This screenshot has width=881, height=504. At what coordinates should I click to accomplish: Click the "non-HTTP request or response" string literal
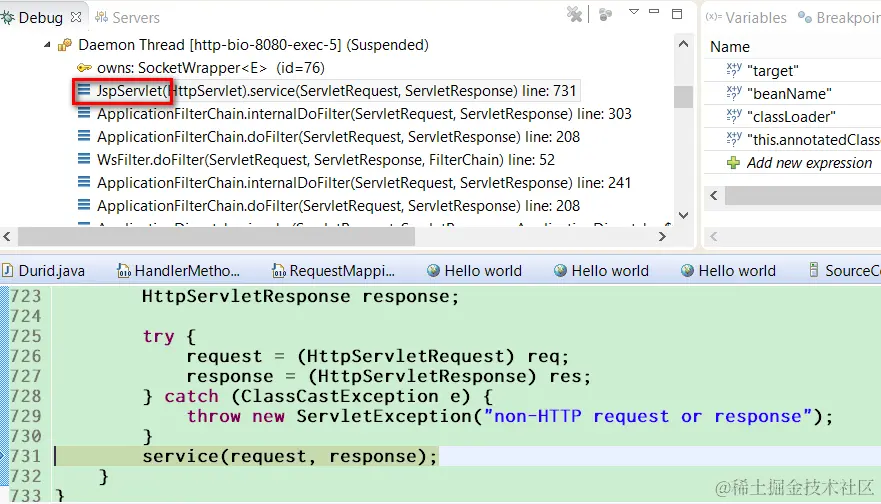(647, 416)
